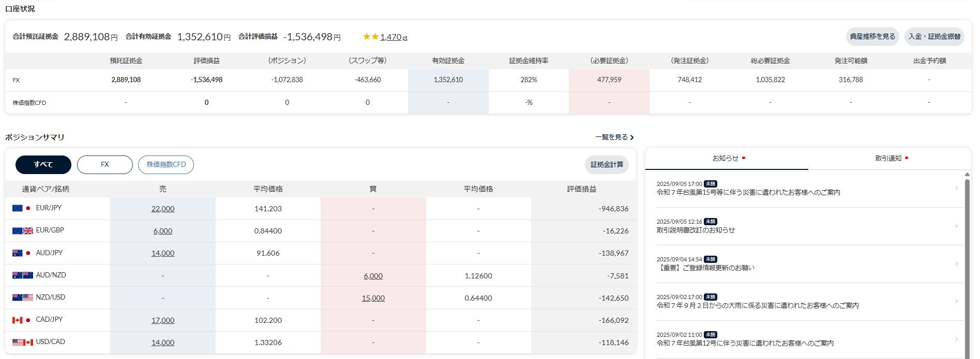
Task: Select the FX filter pill
Action: (105, 165)
